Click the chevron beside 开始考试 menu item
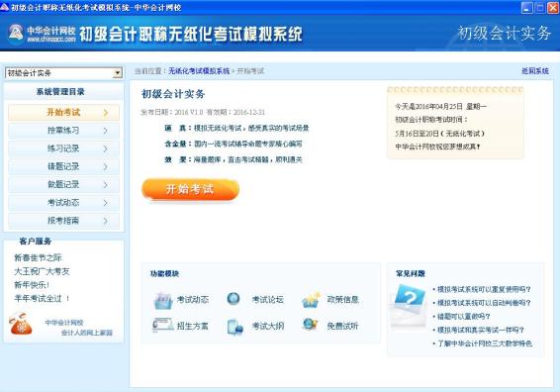Image resolution: width=560 pixels, height=392 pixels. tap(105, 113)
